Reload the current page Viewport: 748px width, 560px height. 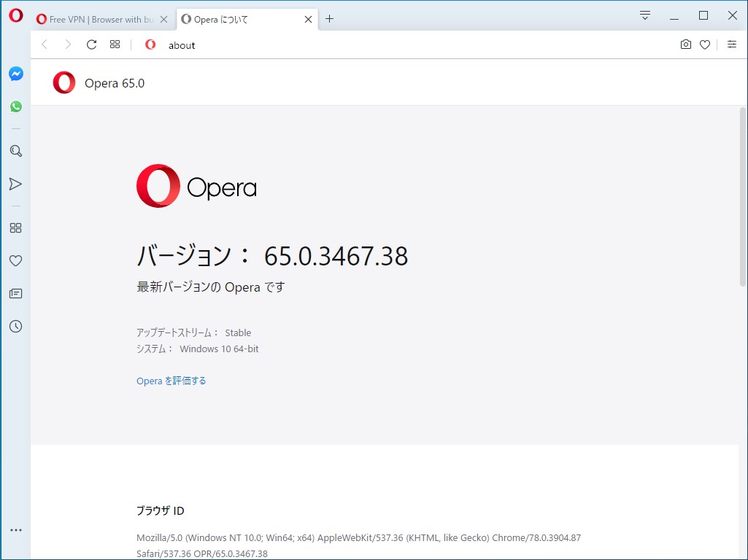click(91, 44)
